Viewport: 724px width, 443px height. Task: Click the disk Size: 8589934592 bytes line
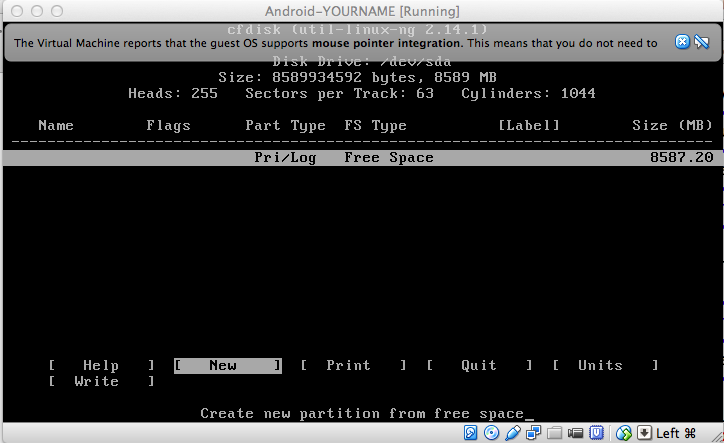(357, 77)
